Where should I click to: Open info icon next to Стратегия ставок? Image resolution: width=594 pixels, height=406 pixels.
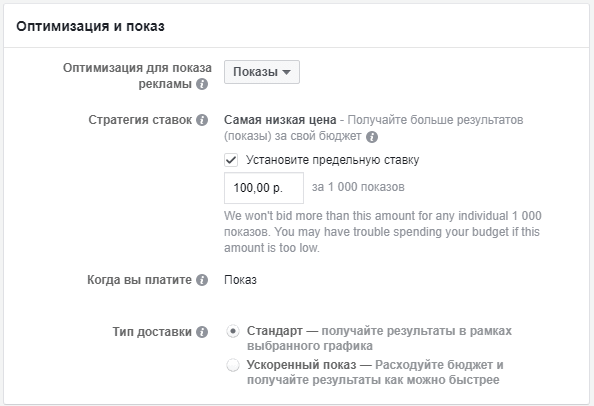[202, 120]
